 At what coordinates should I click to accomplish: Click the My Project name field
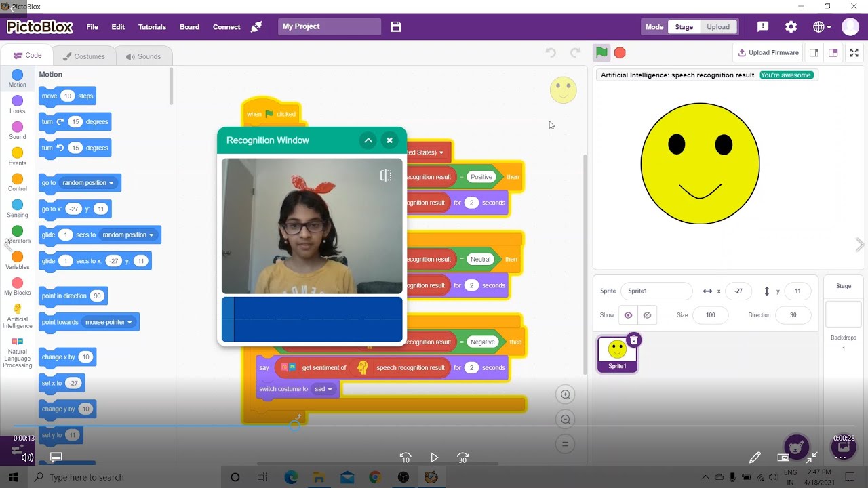[x=330, y=26]
